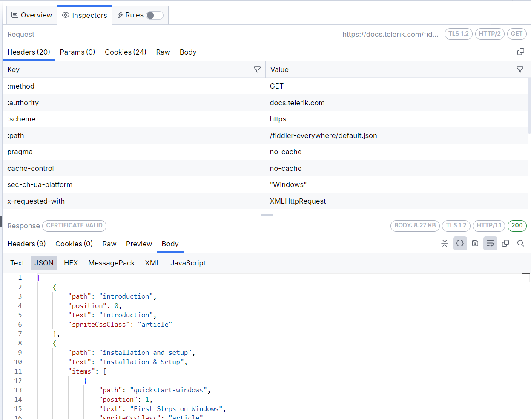Copy the request headers using the copy icon

coord(520,52)
